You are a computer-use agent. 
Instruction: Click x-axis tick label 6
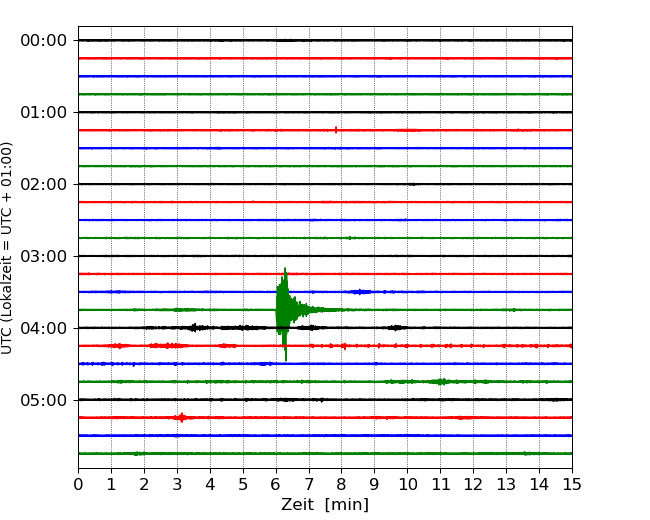click(x=276, y=484)
